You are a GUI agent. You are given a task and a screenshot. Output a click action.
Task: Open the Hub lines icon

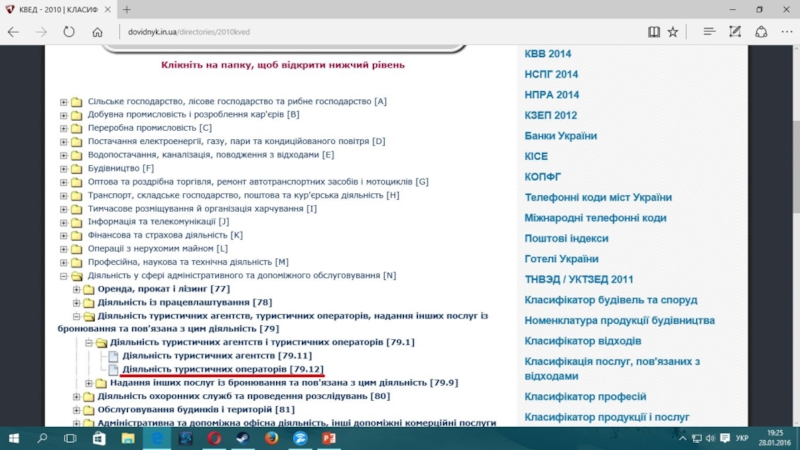(709, 32)
